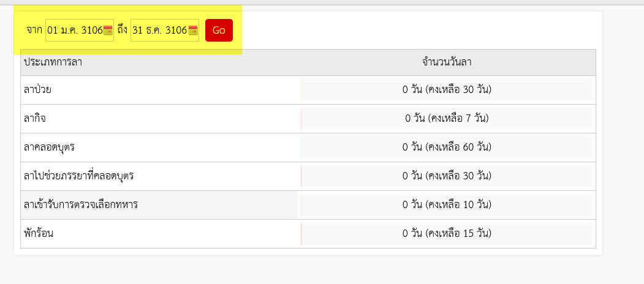Viewport: 644px width, 284px height.
Task: Select the ลาป่วย leave type row
Action: point(308,90)
